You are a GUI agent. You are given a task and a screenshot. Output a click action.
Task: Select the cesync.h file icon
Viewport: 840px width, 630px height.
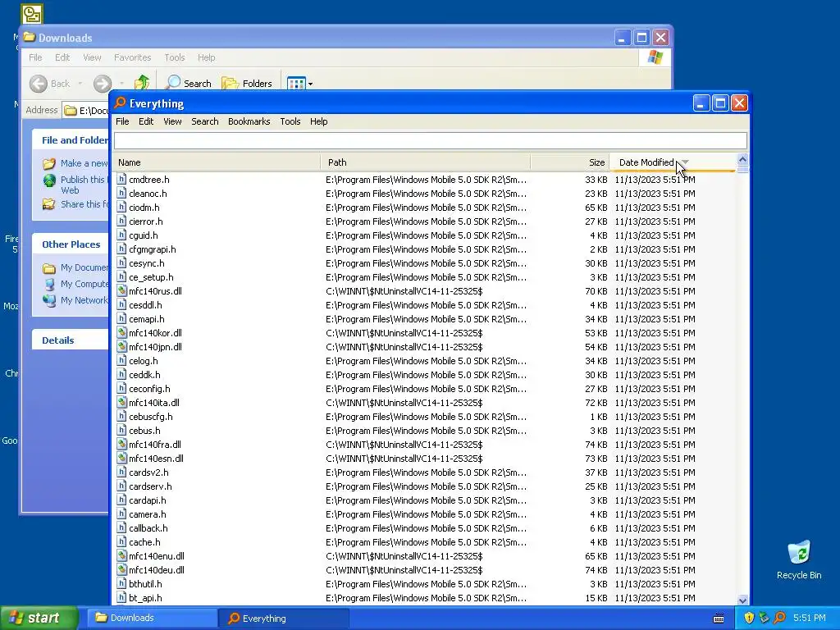[121, 263]
